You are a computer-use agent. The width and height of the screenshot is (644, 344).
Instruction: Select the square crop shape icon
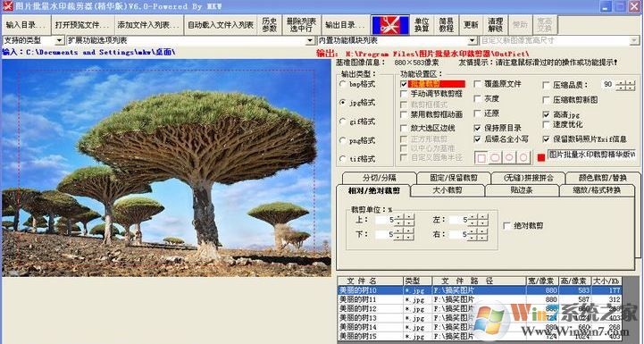[481, 157]
